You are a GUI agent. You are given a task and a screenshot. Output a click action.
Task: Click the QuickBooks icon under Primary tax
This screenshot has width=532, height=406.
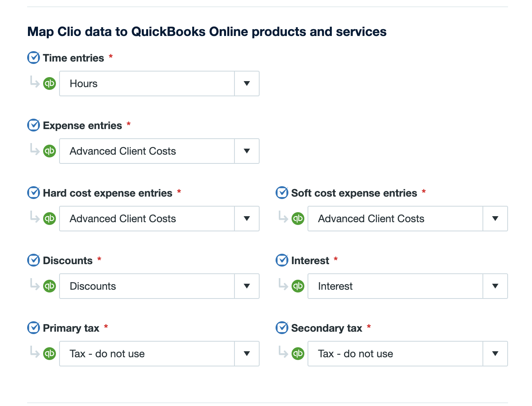(50, 354)
